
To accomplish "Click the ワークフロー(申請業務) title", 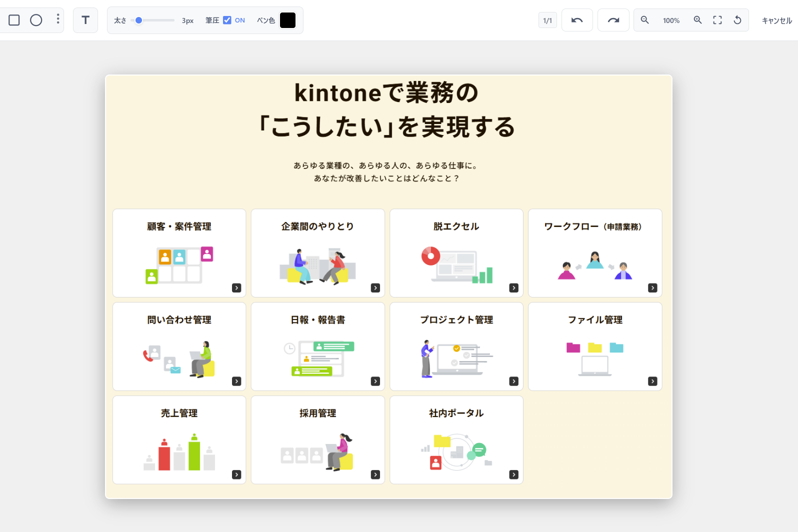I will [x=593, y=226].
